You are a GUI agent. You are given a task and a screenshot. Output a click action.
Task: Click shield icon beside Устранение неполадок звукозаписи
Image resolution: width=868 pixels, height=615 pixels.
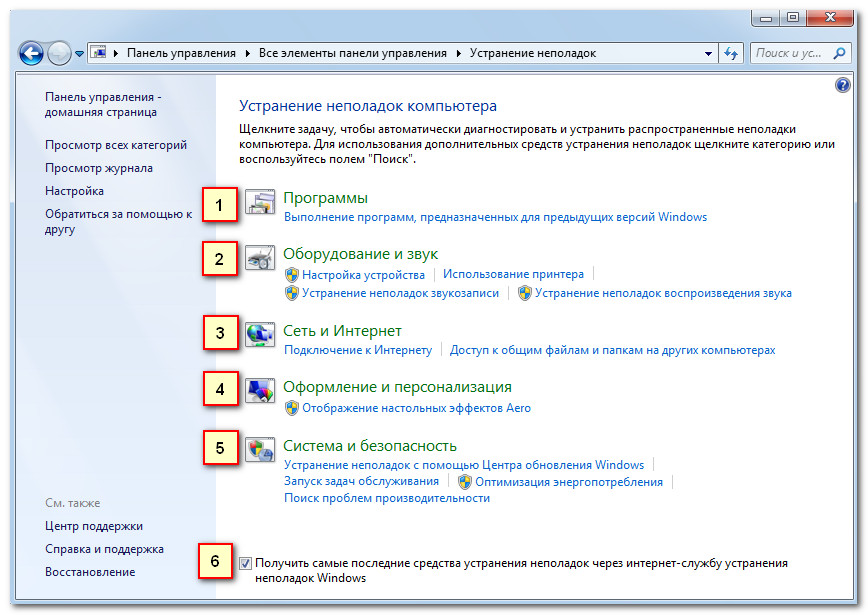coord(292,293)
